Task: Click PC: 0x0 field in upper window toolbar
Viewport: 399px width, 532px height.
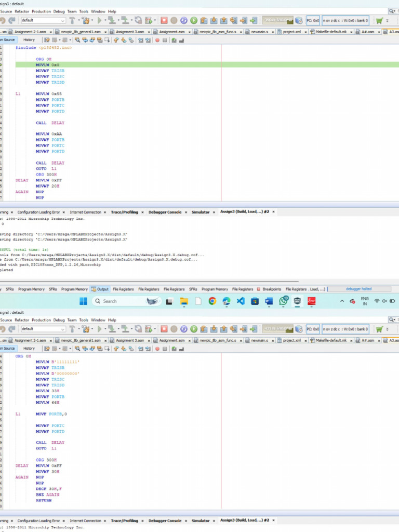Action: (x=313, y=20)
